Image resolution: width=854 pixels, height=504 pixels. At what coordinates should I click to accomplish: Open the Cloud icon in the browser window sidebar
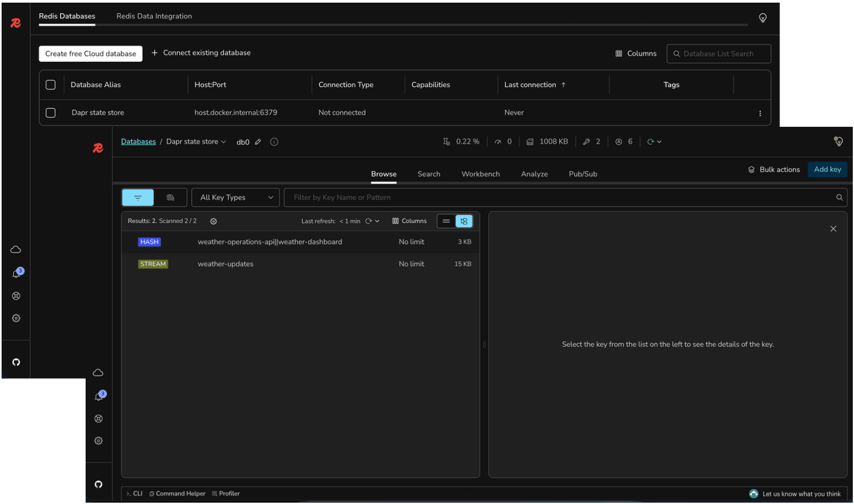98,372
